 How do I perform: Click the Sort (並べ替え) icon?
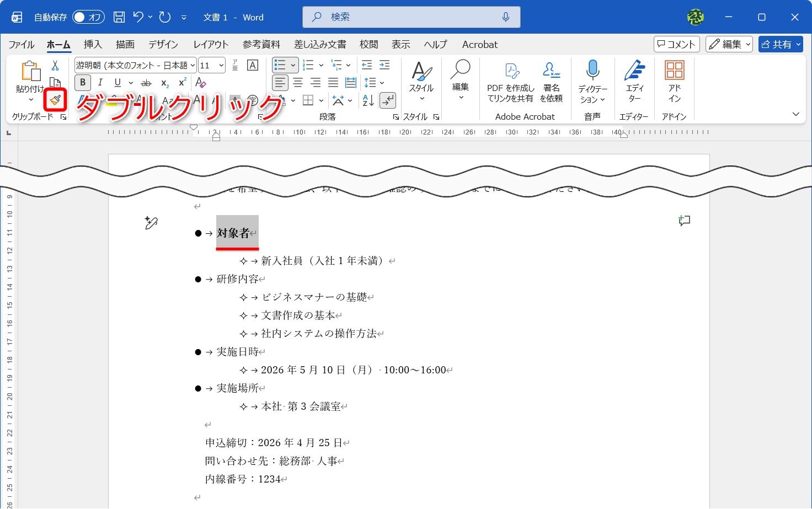(367, 101)
